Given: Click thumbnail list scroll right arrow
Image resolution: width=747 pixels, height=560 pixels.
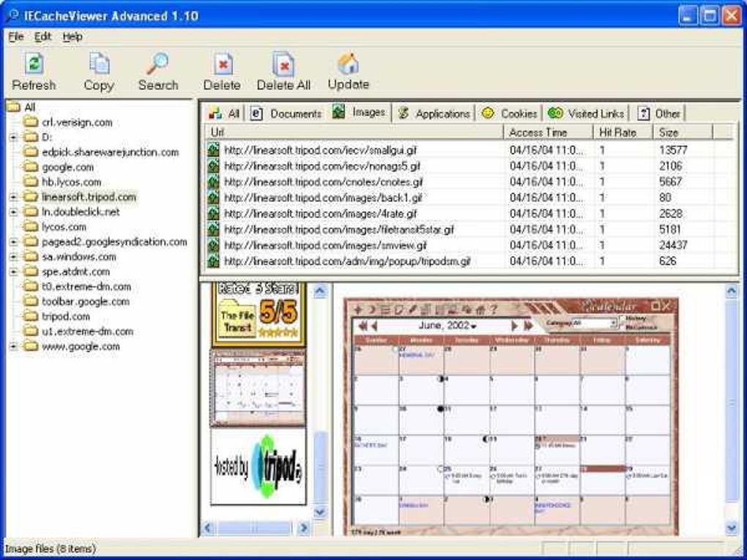Looking at the screenshot, I should click(x=303, y=528).
